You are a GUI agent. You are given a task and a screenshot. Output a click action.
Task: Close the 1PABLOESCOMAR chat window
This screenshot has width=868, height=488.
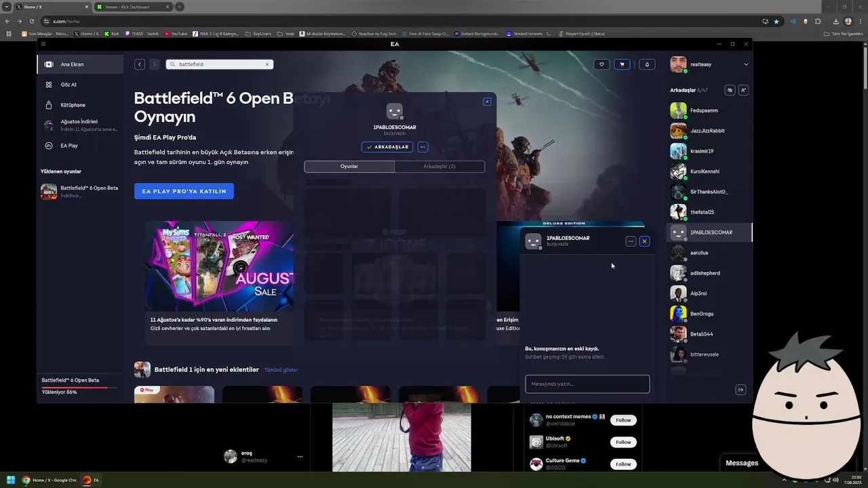[x=644, y=241]
